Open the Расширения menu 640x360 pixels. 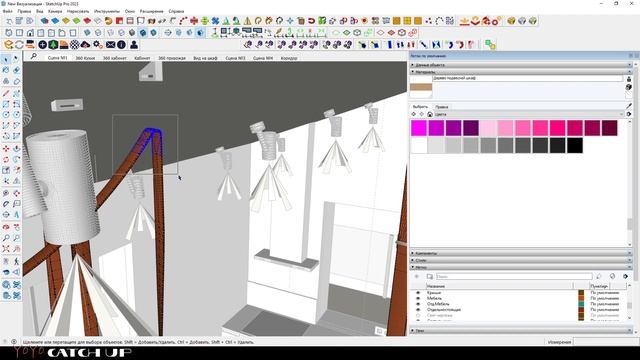click(151, 11)
